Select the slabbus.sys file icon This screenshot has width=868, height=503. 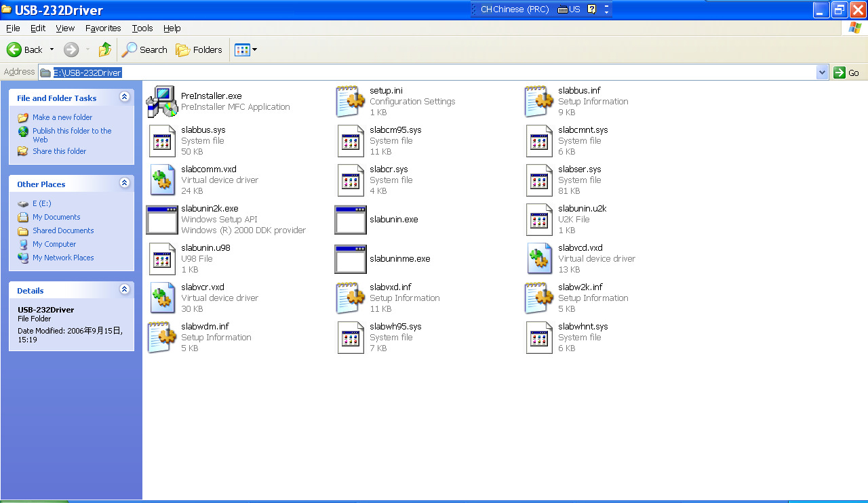[x=161, y=141]
